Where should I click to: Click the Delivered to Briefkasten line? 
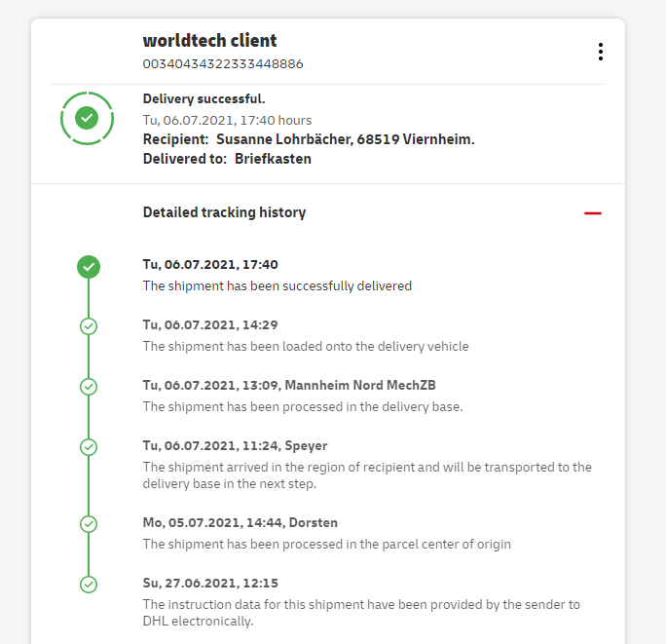pos(227,159)
